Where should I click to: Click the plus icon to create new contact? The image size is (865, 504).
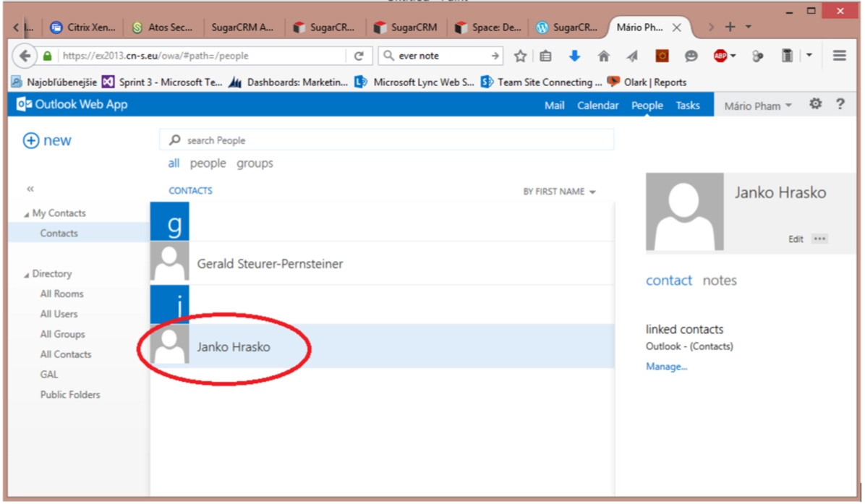pos(31,140)
